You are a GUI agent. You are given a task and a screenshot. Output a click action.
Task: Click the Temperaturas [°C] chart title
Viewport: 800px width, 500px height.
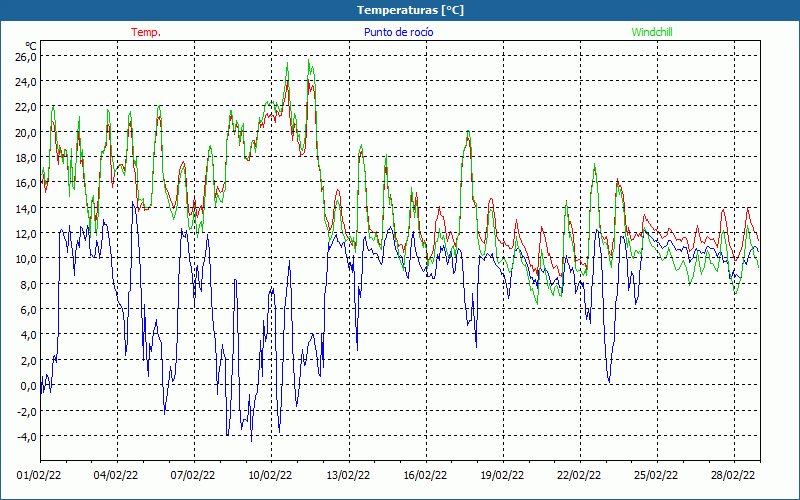click(410, 10)
